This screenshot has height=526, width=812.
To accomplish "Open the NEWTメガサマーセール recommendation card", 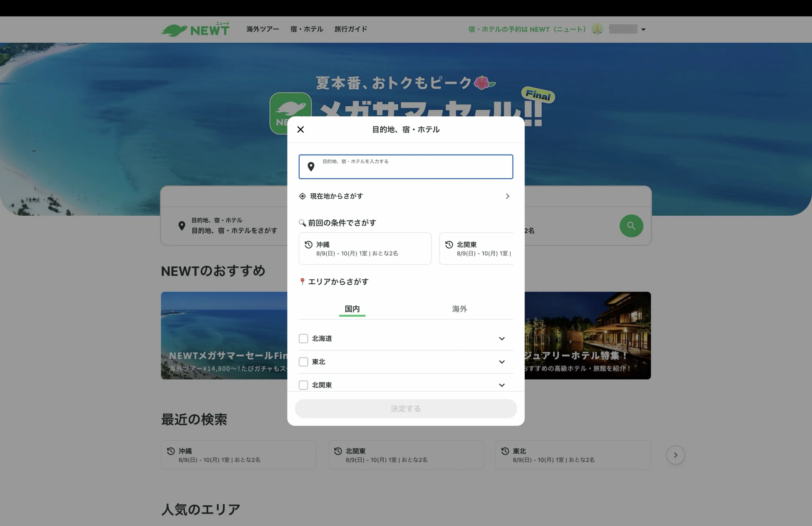I will [224, 335].
